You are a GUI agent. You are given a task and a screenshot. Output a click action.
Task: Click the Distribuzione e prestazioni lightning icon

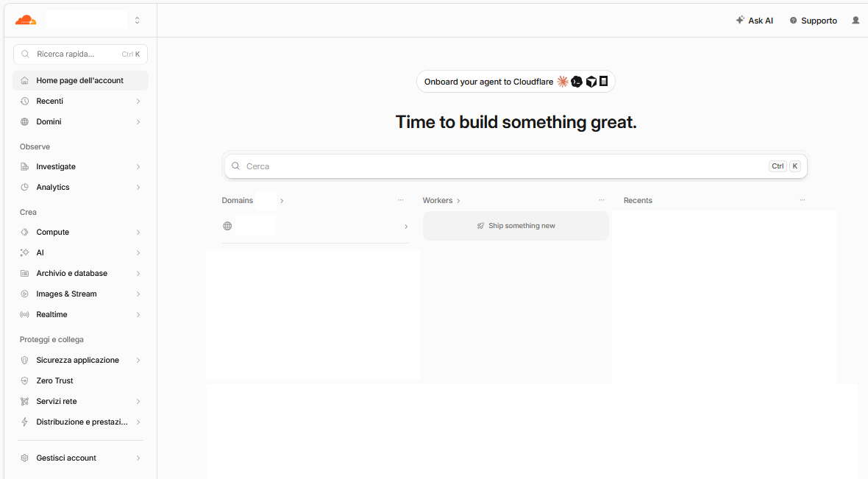pos(24,422)
